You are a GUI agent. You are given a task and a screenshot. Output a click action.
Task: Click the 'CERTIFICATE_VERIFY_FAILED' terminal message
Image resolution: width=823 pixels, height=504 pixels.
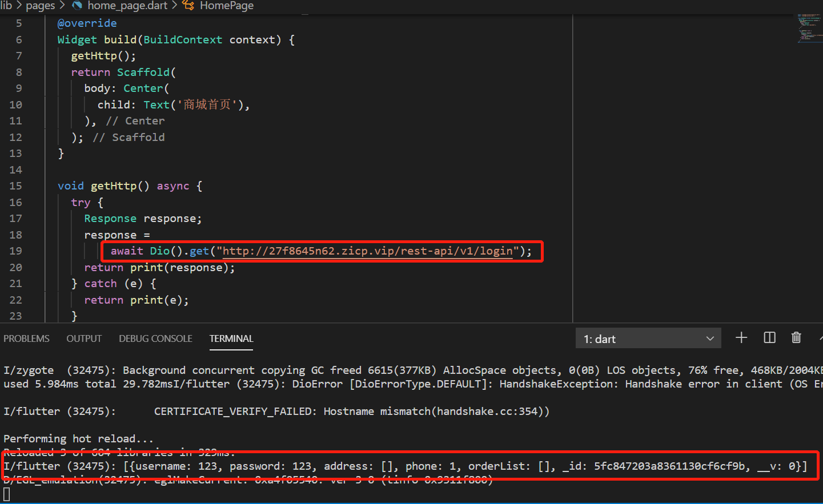(x=234, y=412)
